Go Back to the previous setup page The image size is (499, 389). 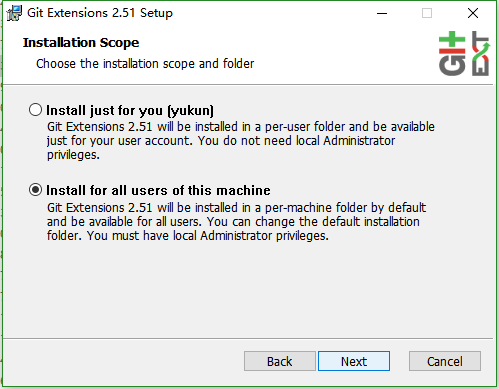tap(280, 361)
